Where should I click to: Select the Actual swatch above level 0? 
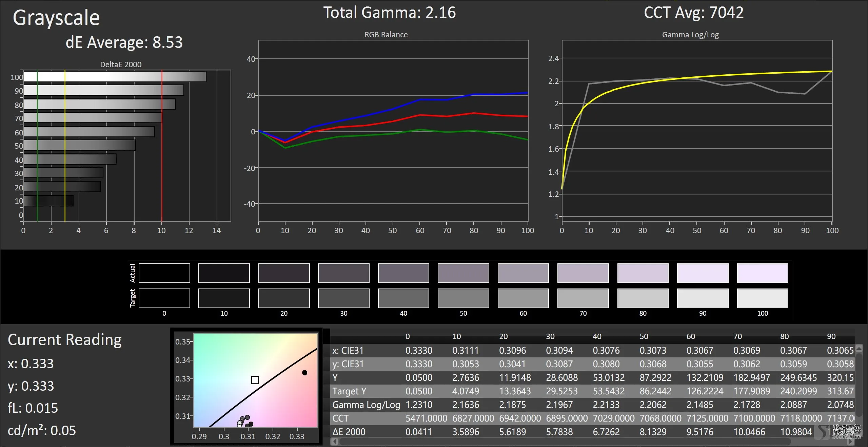pyautogui.click(x=164, y=273)
